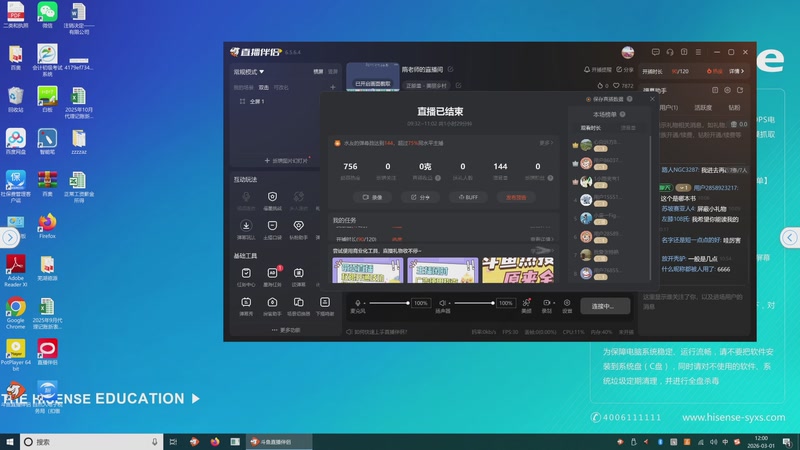Click the taskbar search box

click(92, 442)
